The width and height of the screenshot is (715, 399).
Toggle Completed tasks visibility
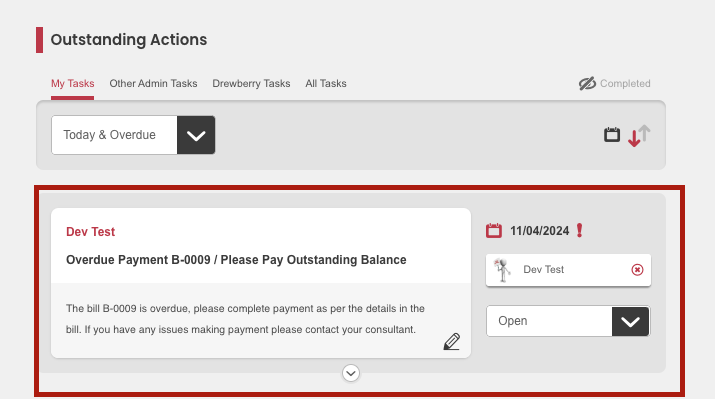point(615,84)
